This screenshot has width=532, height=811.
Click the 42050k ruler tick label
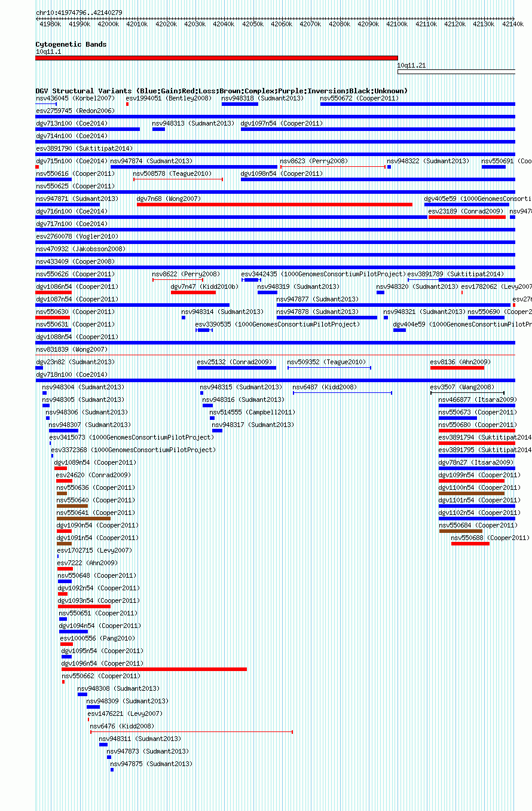point(253,24)
